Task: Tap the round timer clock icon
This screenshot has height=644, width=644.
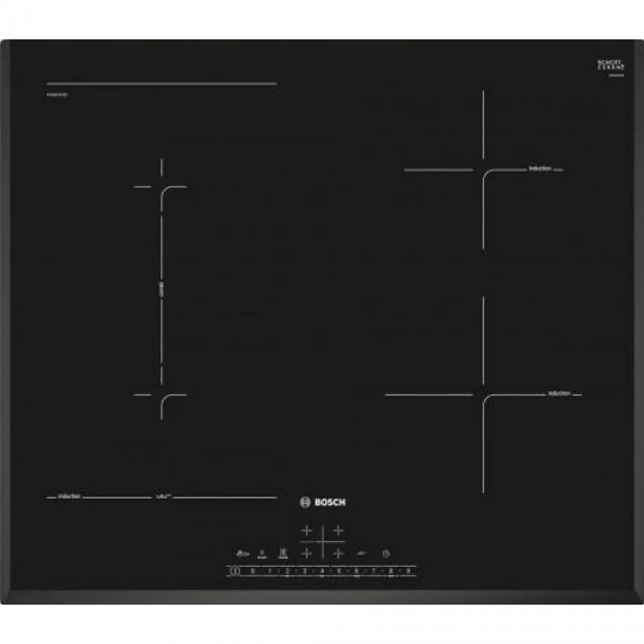Action: pyautogui.click(x=386, y=554)
